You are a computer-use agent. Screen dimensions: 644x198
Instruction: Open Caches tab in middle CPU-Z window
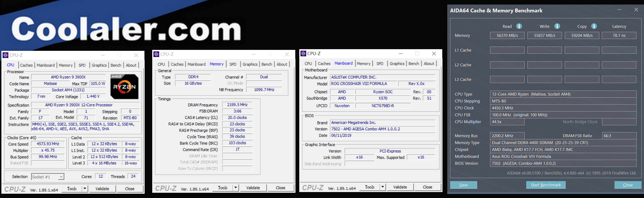click(177, 64)
